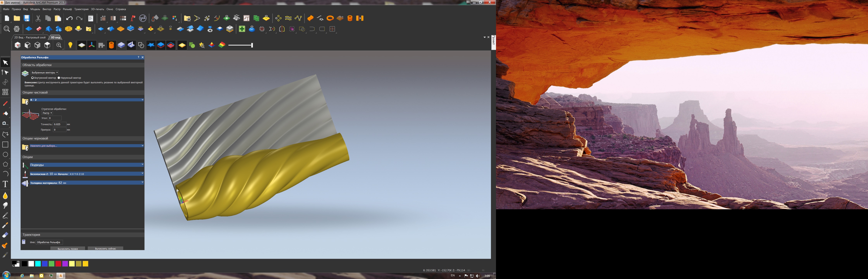Select the 'Внутренний вектор' radio button

(33, 78)
